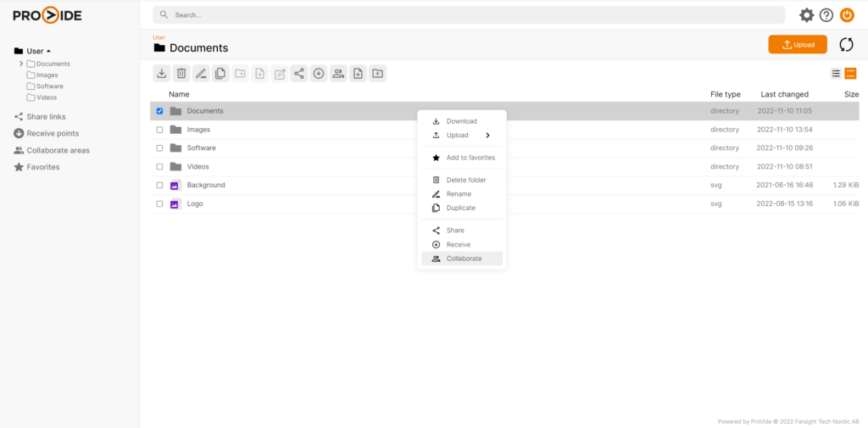Open Favorites in sidebar
The height and width of the screenshot is (428, 868).
36,167
